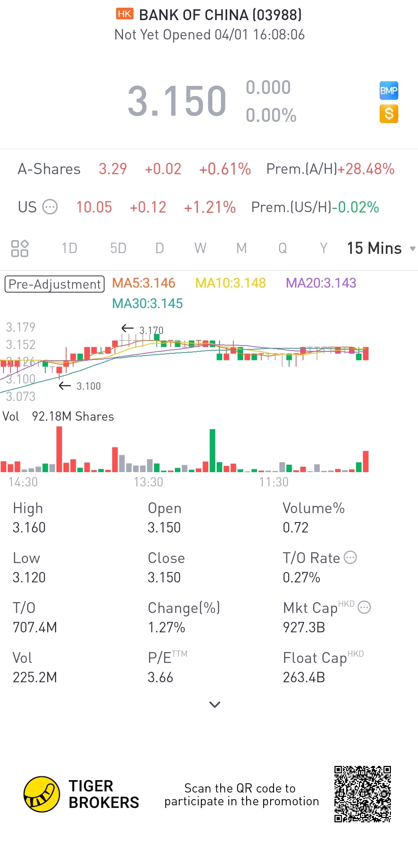The image size is (418, 868).
Task: Tap the Volume% 0.72 value
Action: tap(296, 527)
